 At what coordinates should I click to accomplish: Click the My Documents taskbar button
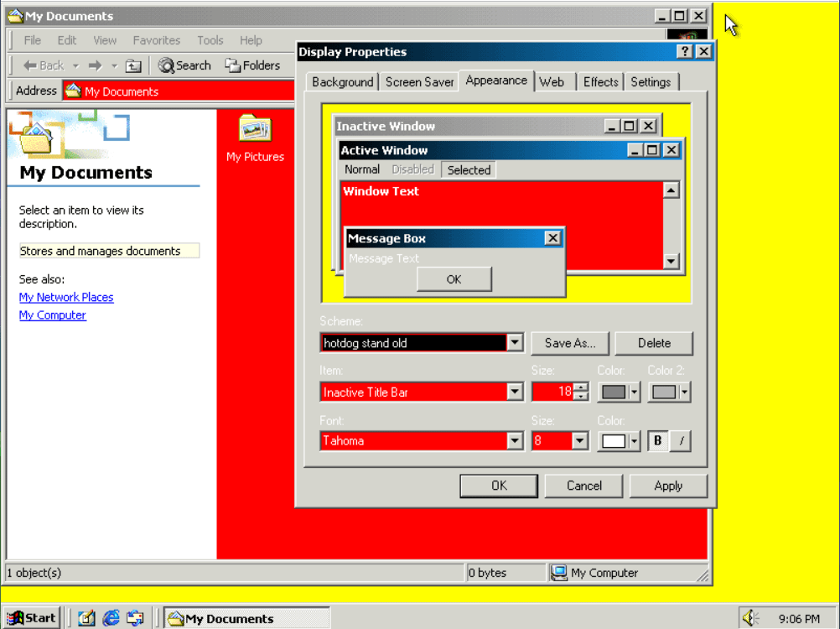(x=246, y=618)
